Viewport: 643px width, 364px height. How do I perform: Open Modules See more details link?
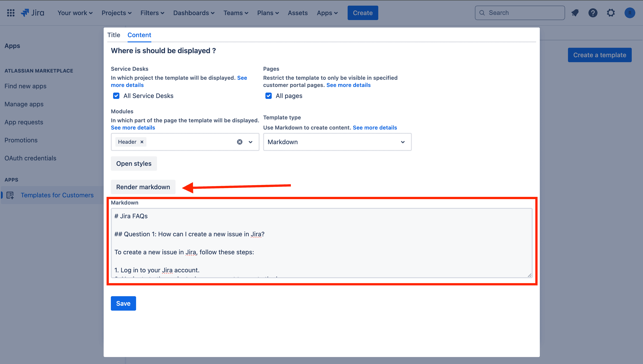(x=133, y=127)
